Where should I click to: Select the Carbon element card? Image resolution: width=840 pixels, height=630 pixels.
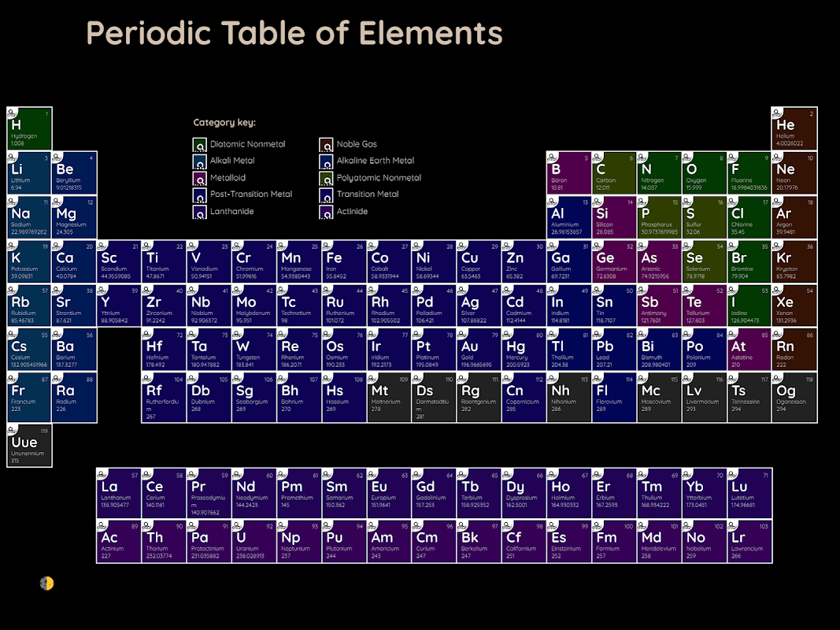click(614, 172)
